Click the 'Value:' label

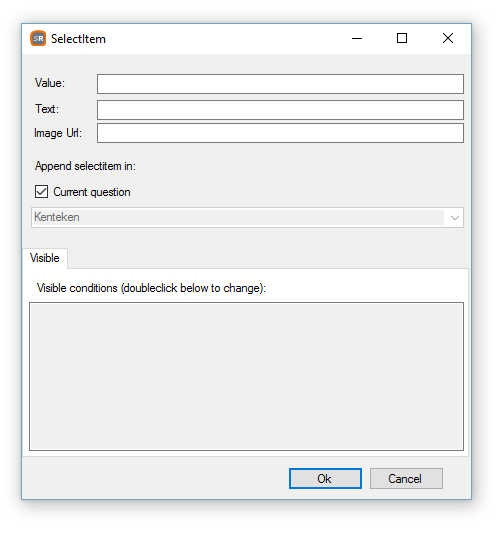click(x=50, y=83)
